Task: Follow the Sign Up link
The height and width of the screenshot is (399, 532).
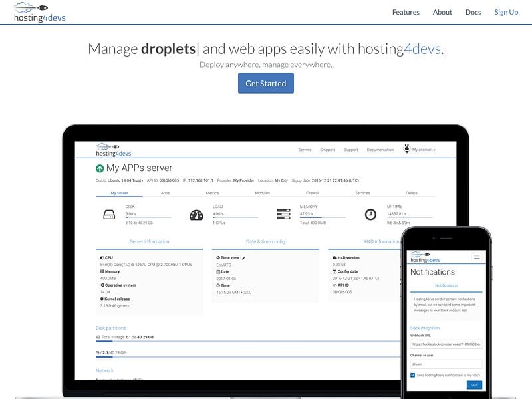Action: click(505, 12)
